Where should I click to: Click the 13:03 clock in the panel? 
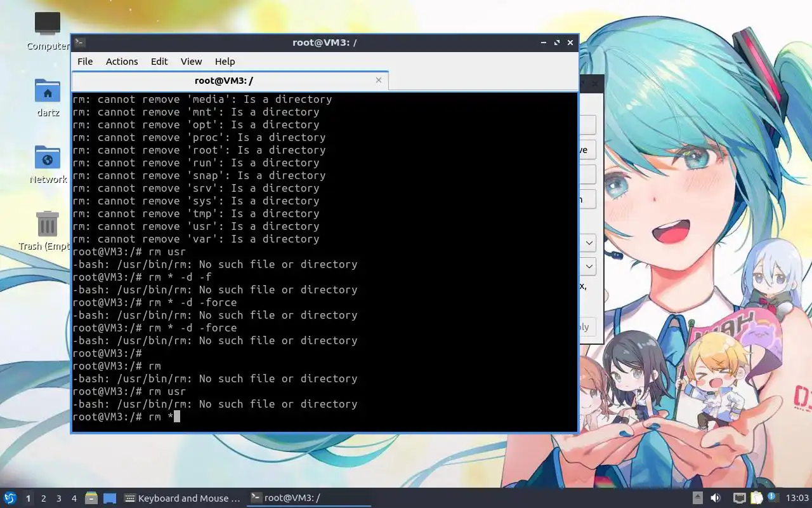(x=797, y=498)
